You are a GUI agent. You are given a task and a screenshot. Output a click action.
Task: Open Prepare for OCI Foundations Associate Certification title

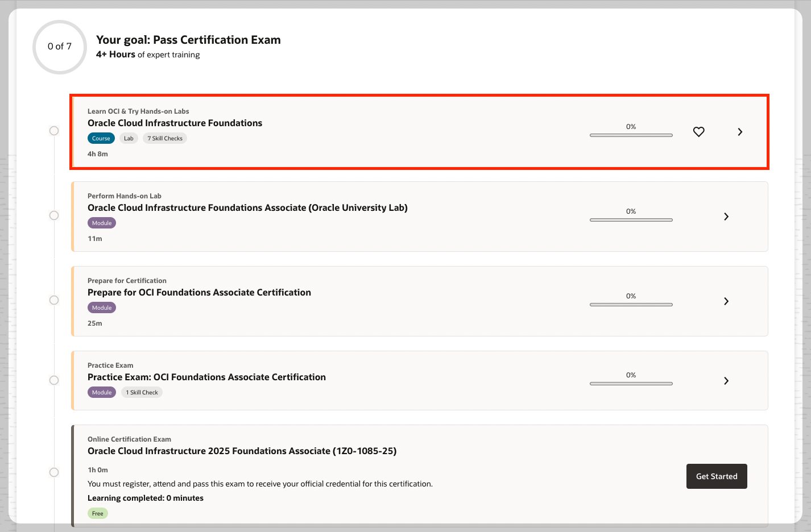pos(199,293)
